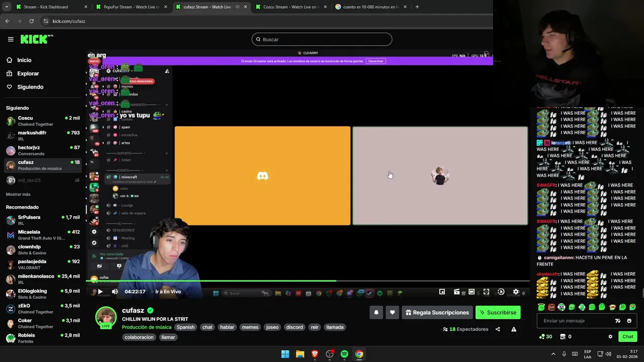Reload the page in browser

pos(31,21)
